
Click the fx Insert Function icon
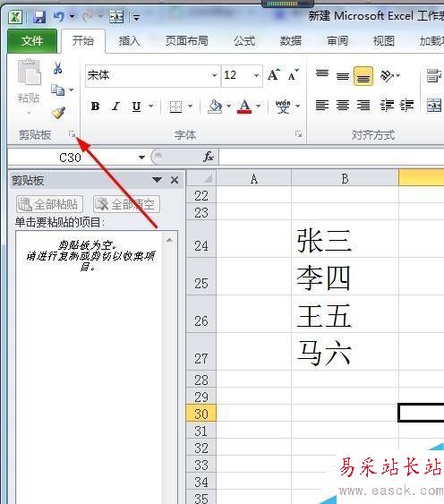[x=209, y=158]
